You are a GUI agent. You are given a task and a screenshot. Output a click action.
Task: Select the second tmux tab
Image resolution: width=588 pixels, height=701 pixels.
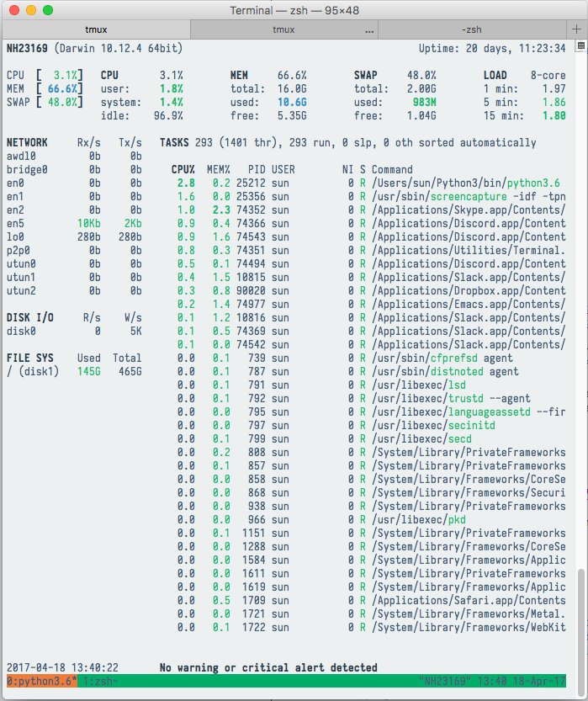283,29
